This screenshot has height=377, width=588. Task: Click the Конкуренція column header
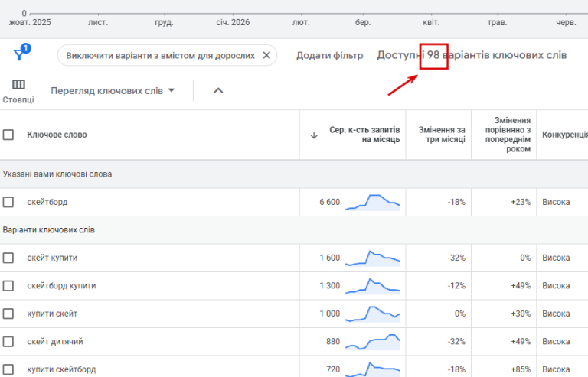click(x=565, y=135)
